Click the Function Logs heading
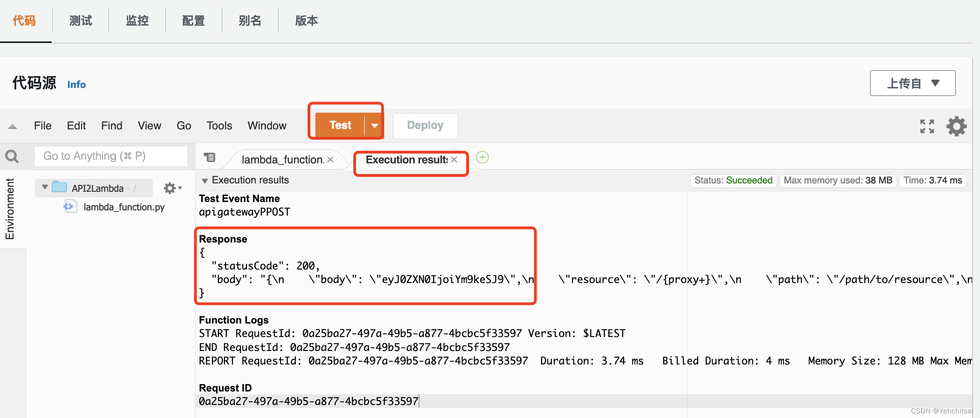 234,320
